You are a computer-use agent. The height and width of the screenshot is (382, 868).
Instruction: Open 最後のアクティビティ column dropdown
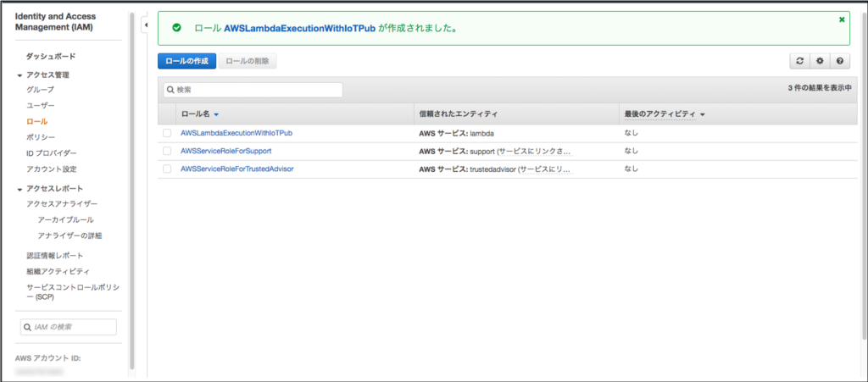click(703, 114)
